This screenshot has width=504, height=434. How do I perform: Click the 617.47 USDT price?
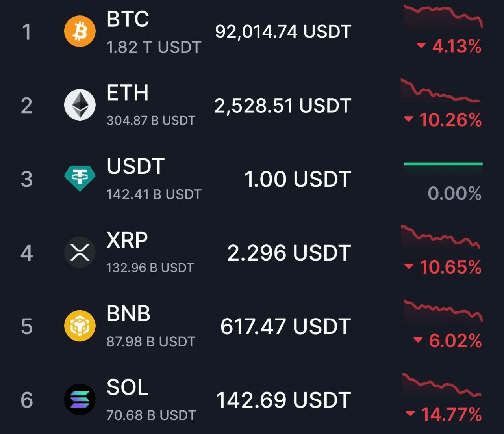pos(285,326)
